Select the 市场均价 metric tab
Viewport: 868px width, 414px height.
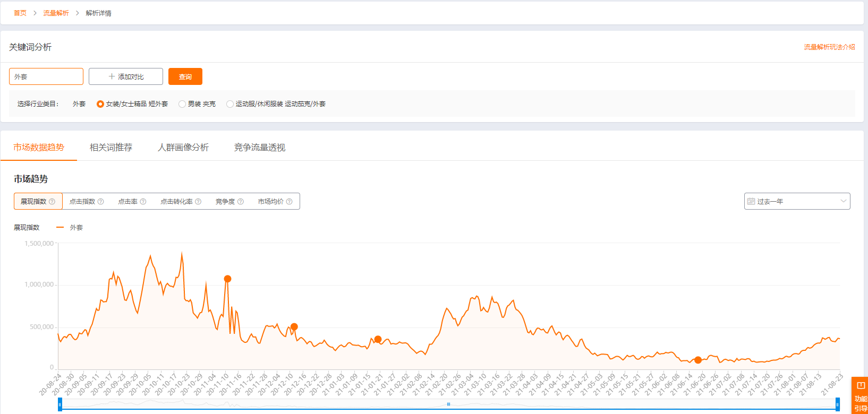tap(275, 201)
